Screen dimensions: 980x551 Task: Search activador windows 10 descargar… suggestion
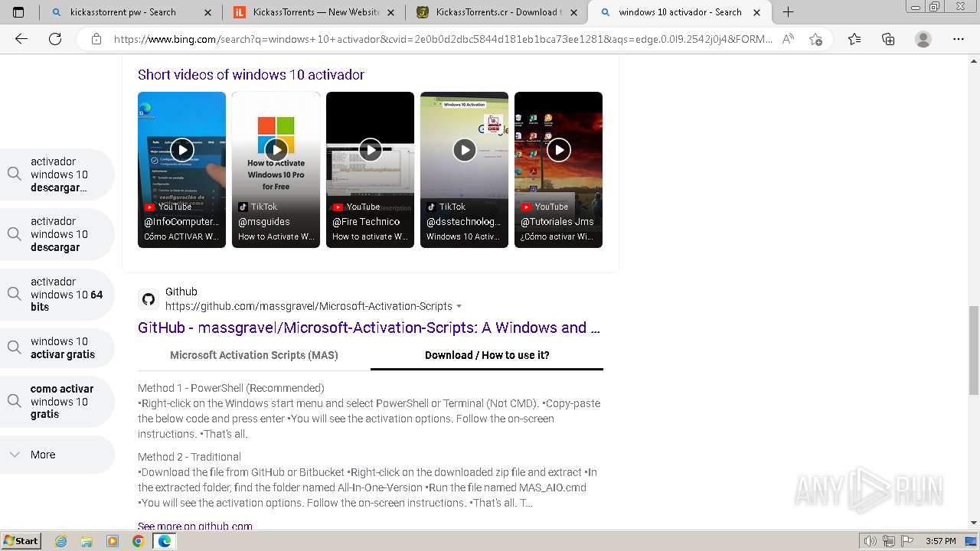57,174
